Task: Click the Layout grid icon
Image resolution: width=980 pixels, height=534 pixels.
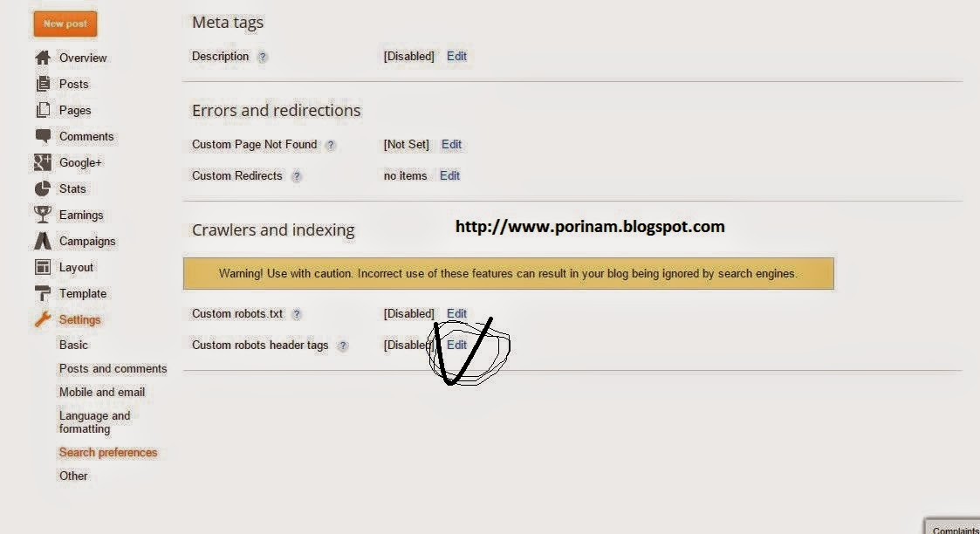Action: (43, 267)
